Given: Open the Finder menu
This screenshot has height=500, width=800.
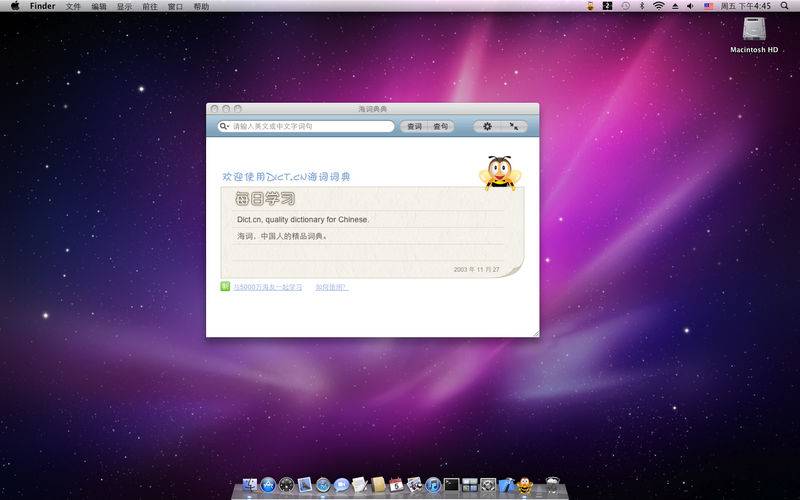Looking at the screenshot, I should coord(42,6).
